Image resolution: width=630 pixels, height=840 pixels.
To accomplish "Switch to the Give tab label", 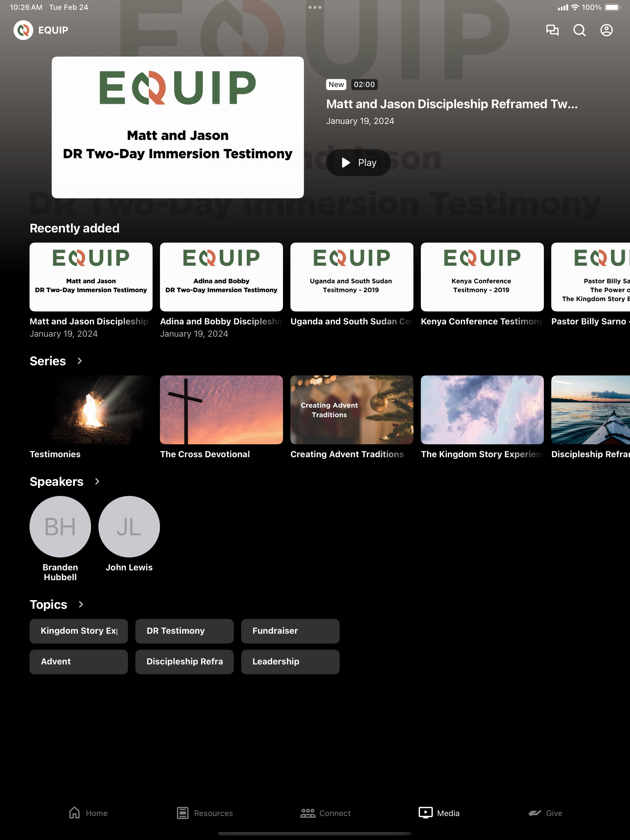I will [x=554, y=813].
